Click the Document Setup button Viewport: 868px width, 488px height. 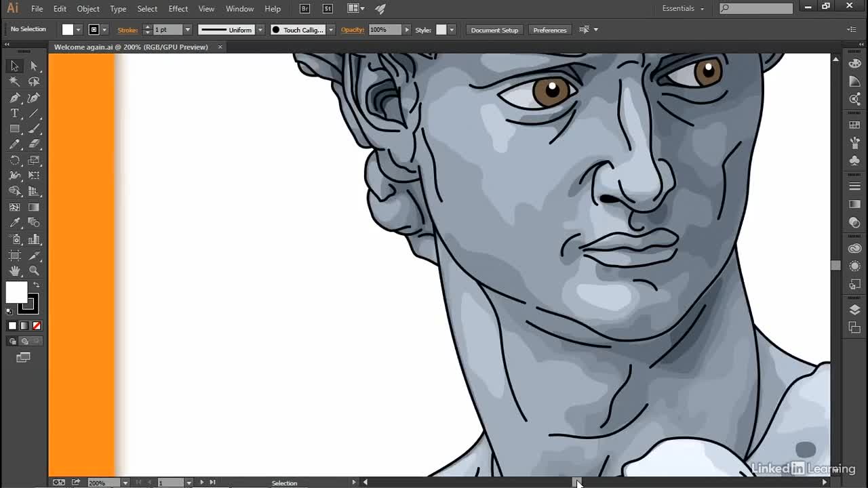click(494, 30)
